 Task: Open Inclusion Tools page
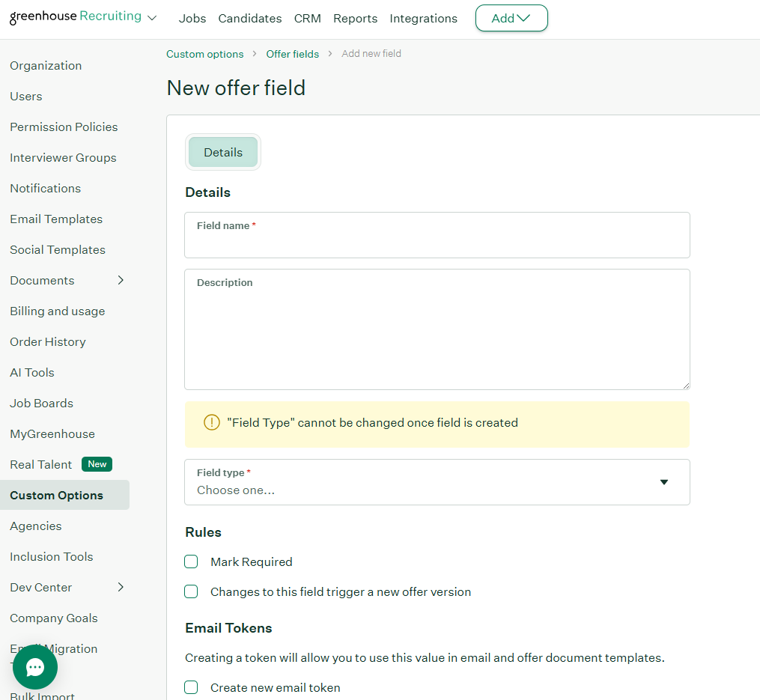tap(52, 556)
